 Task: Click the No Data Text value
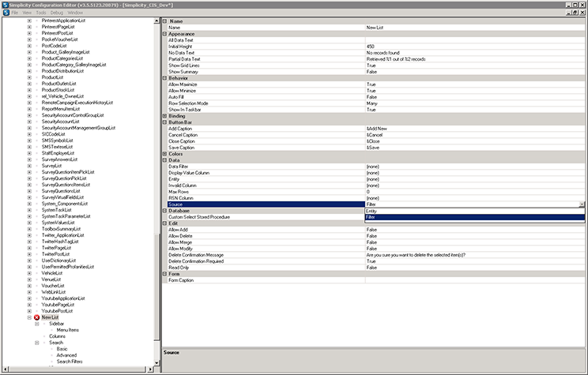(x=475, y=53)
